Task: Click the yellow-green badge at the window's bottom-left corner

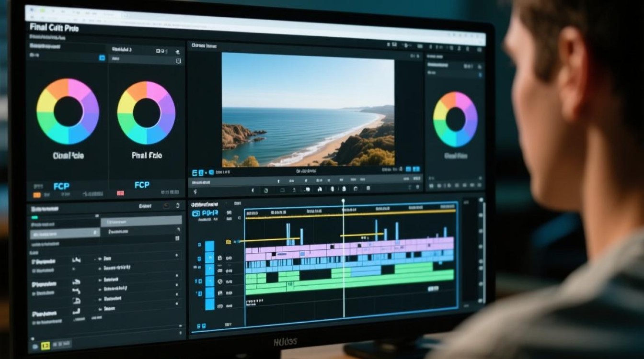Action: pyautogui.click(x=46, y=345)
